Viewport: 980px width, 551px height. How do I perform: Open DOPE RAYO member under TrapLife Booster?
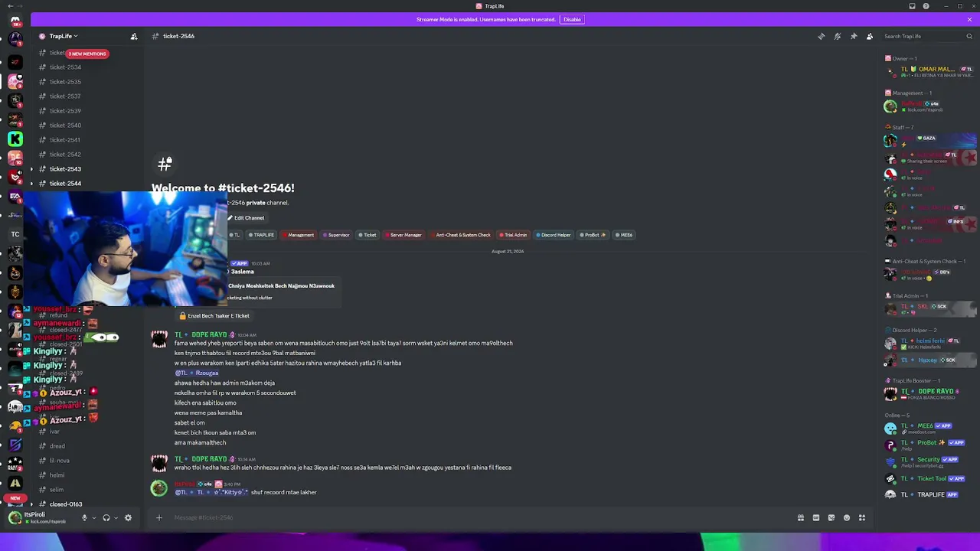[929, 394]
